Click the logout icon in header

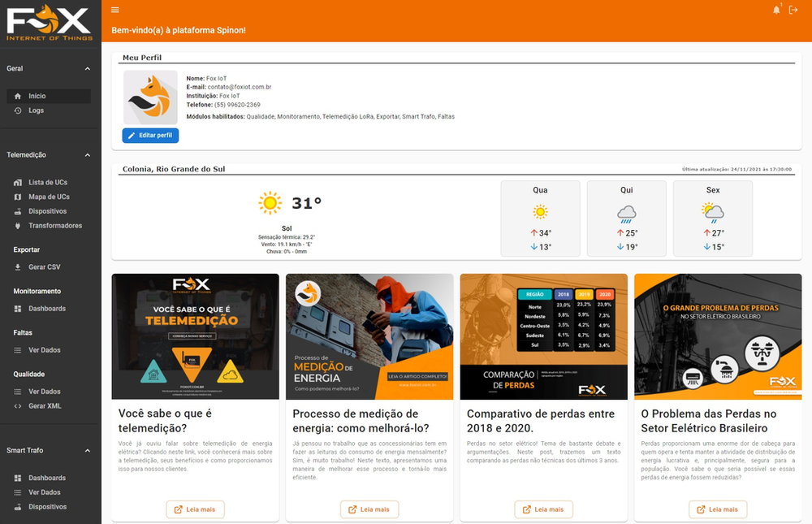coord(793,10)
